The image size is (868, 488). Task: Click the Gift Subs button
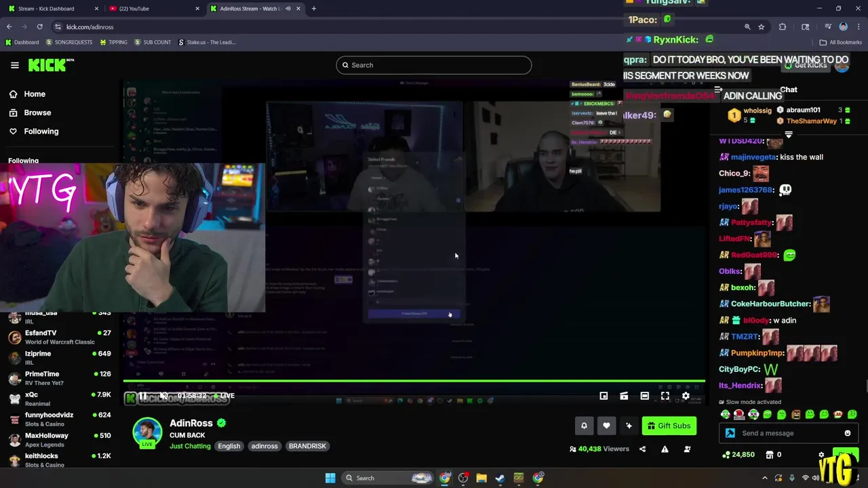click(669, 426)
